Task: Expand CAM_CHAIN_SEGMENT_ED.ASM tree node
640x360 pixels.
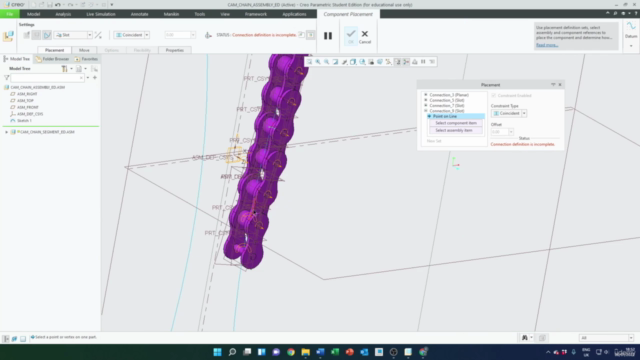Action: 7,132
